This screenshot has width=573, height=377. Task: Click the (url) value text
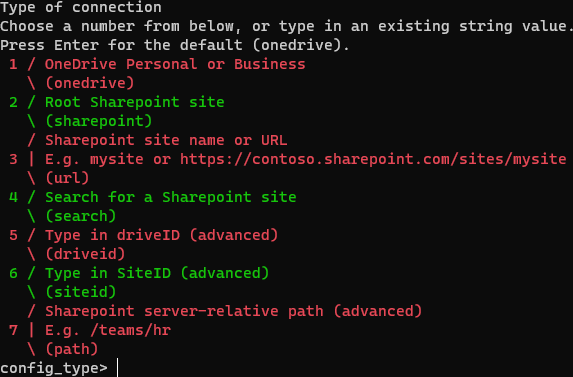click(67, 178)
